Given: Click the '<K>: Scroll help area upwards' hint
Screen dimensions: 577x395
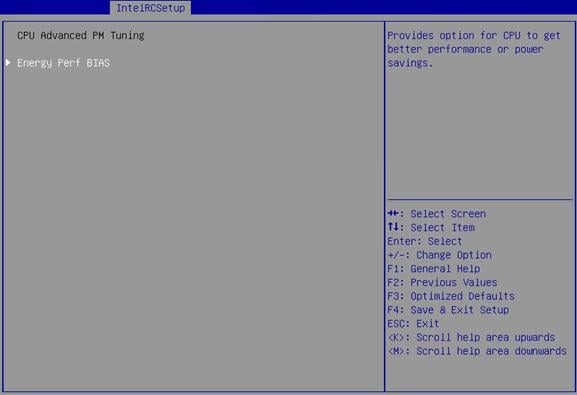Looking at the screenshot, I should pos(471,338).
